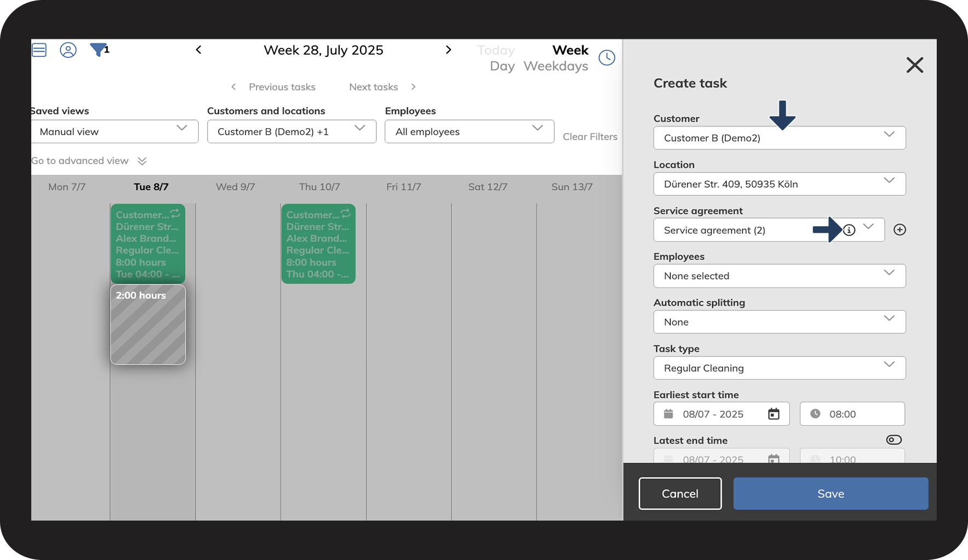Show service agreement info icon

pyautogui.click(x=849, y=230)
